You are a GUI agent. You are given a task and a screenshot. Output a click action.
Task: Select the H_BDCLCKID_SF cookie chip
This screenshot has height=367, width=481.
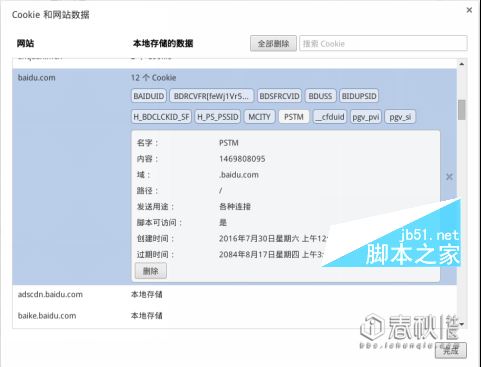tap(161, 117)
